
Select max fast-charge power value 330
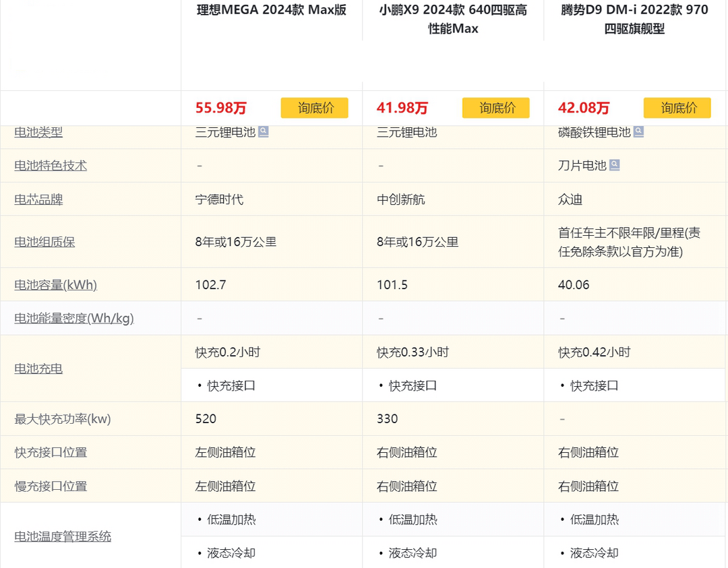387,418
